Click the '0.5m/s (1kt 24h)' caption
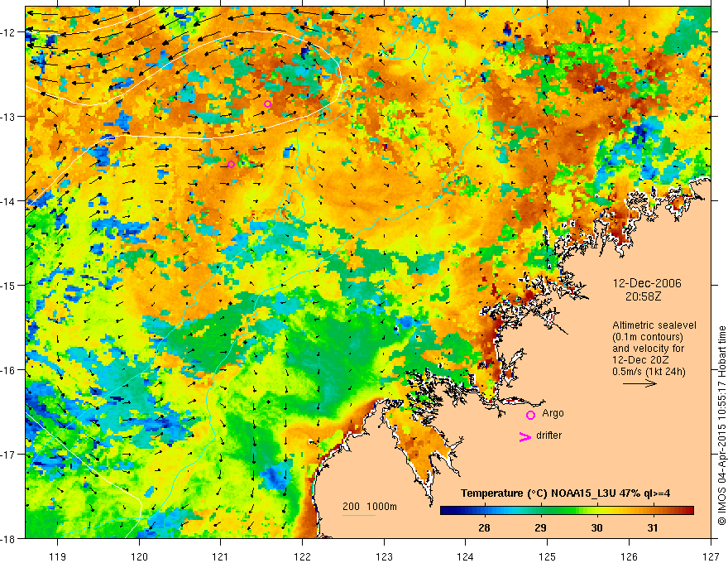 point(649,372)
